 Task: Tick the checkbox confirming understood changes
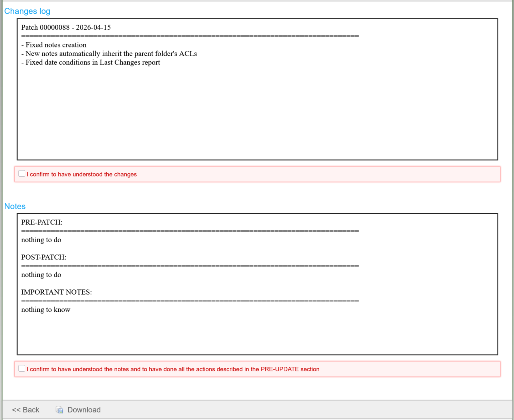click(x=22, y=174)
